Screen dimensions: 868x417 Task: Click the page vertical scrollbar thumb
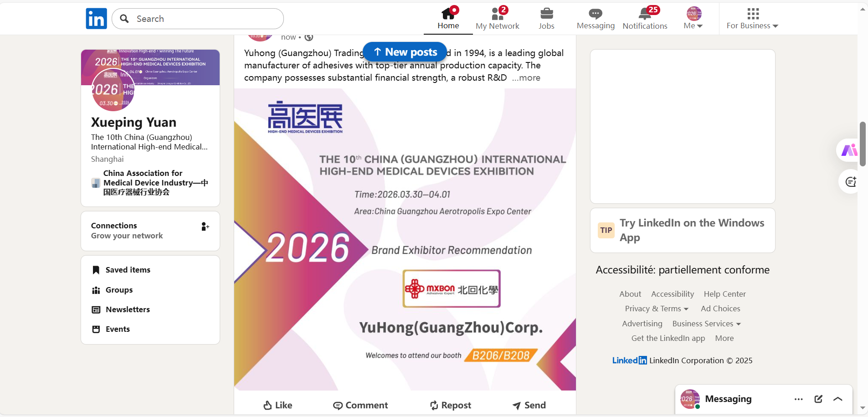pyautogui.click(x=863, y=144)
